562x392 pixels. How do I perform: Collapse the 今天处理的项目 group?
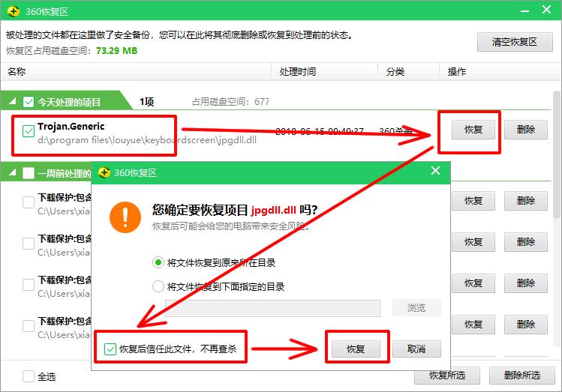[x=13, y=102]
